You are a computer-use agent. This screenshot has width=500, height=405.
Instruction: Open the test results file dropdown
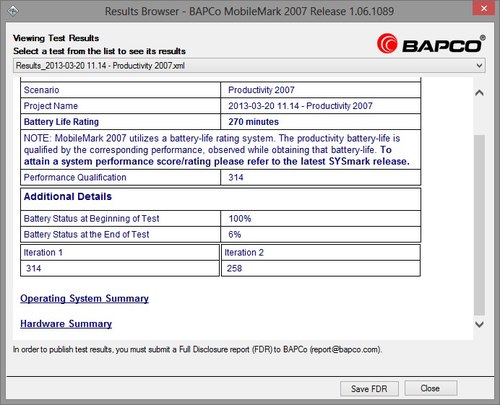click(249, 66)
